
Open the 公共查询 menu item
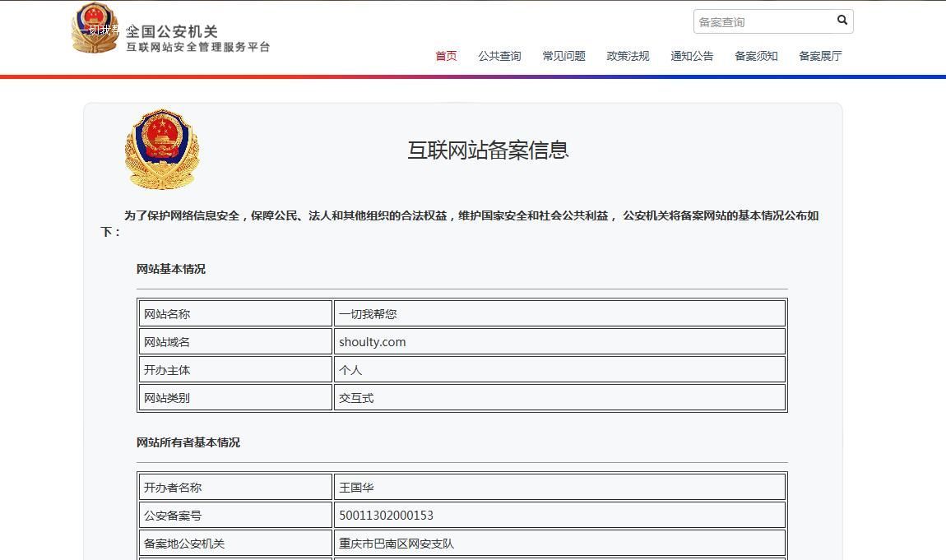(x=499, y=56)
